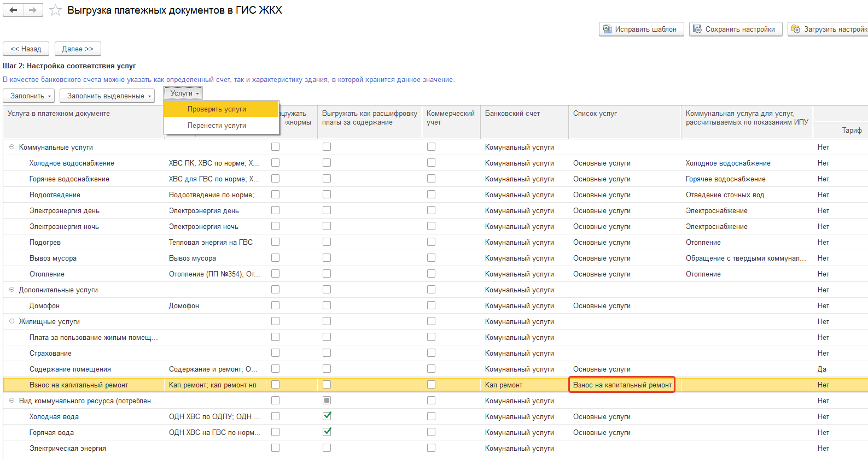868x459 pixels.
Task: Click the Коммерческий учет column header
Action: point(451,121)
